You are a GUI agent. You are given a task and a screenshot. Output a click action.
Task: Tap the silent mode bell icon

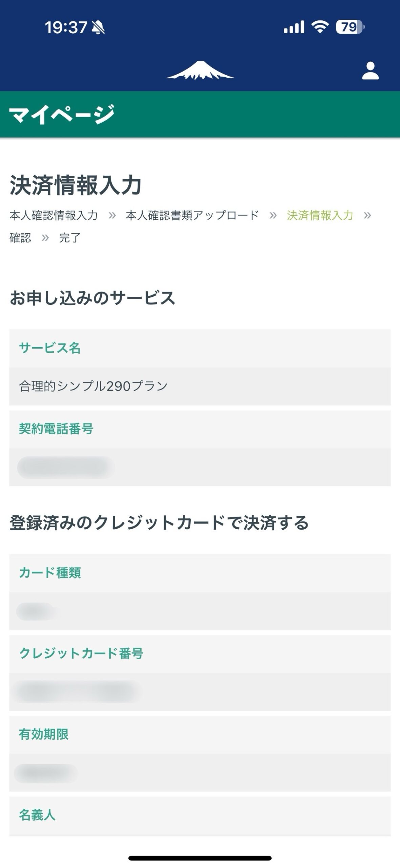pyautogui.click(x=99, y=27)
